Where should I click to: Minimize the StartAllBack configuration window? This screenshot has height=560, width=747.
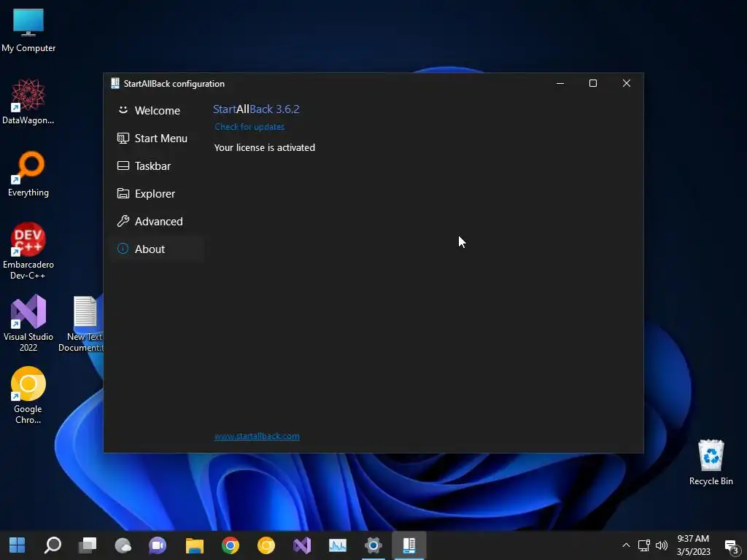click(x=560, y=83)
